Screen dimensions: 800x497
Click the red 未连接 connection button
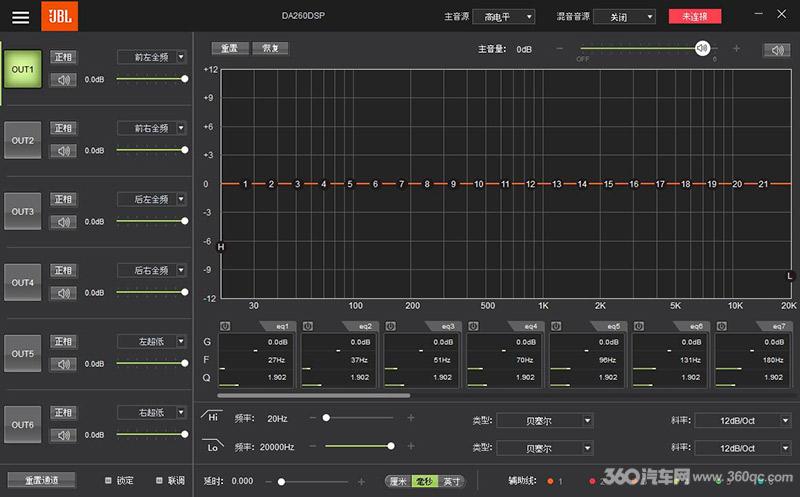click(695, 16)
